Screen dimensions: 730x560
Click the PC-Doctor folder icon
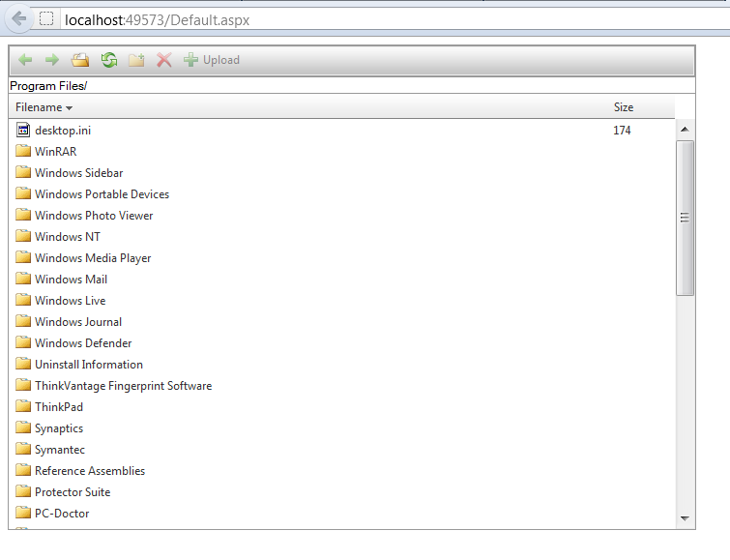23,513
